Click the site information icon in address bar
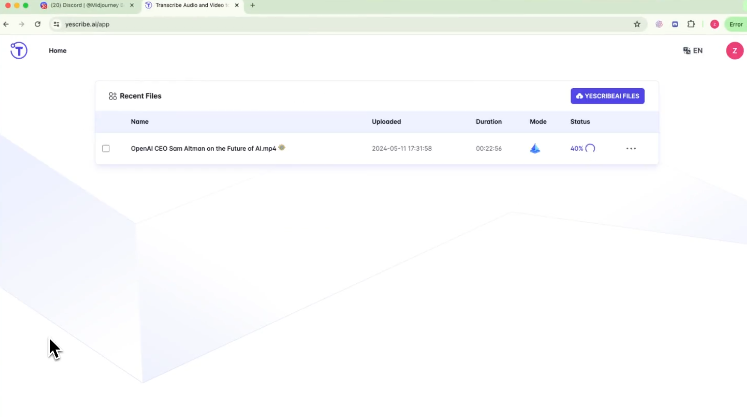 [56, 24]
